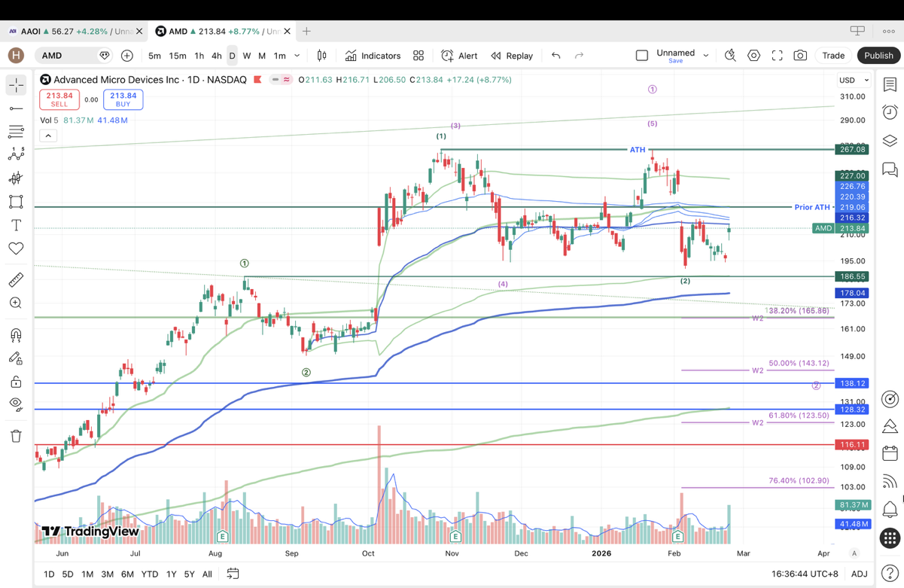Select the 1m interval button
This screenshot has height=588, width=904.
tap(280, 56)
